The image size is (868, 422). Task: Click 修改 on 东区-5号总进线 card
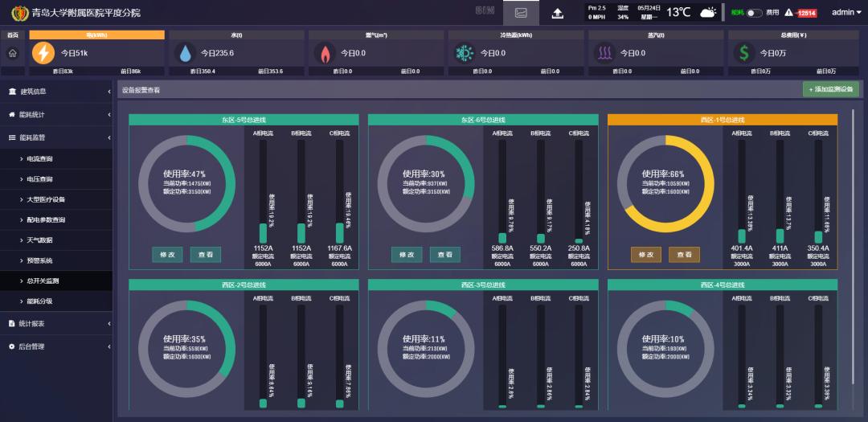(x=168, y=255)
